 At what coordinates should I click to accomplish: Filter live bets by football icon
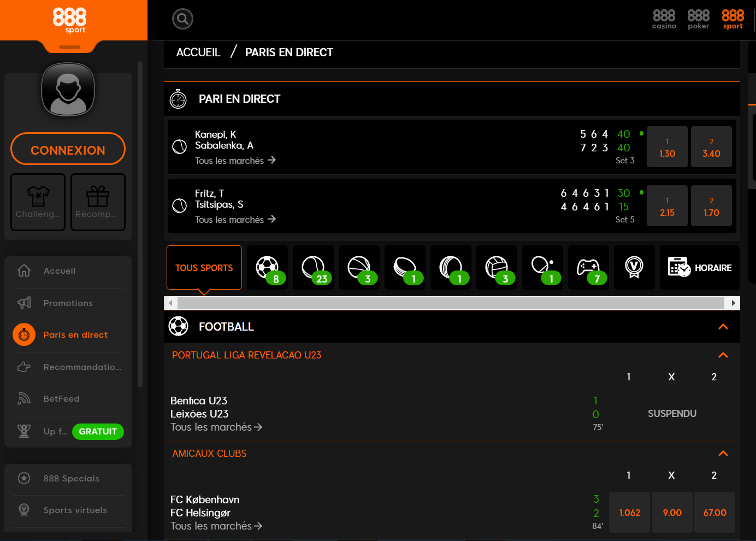268,268
